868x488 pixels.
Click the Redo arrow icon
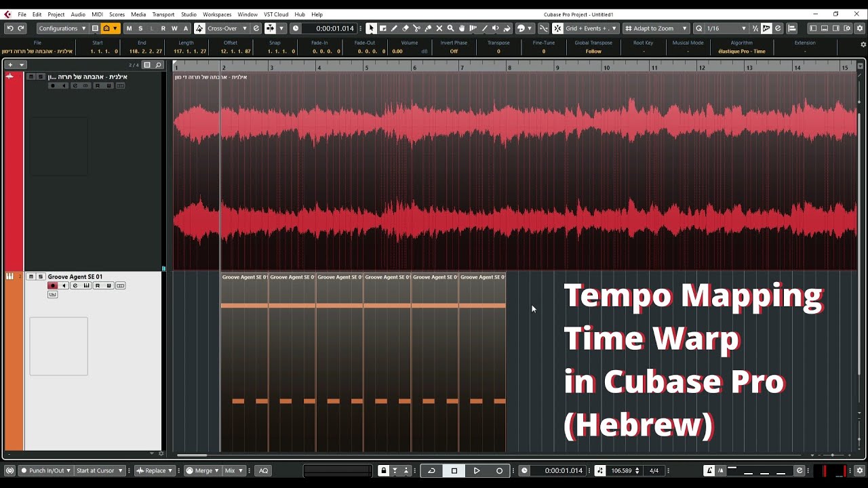point(21,28)
